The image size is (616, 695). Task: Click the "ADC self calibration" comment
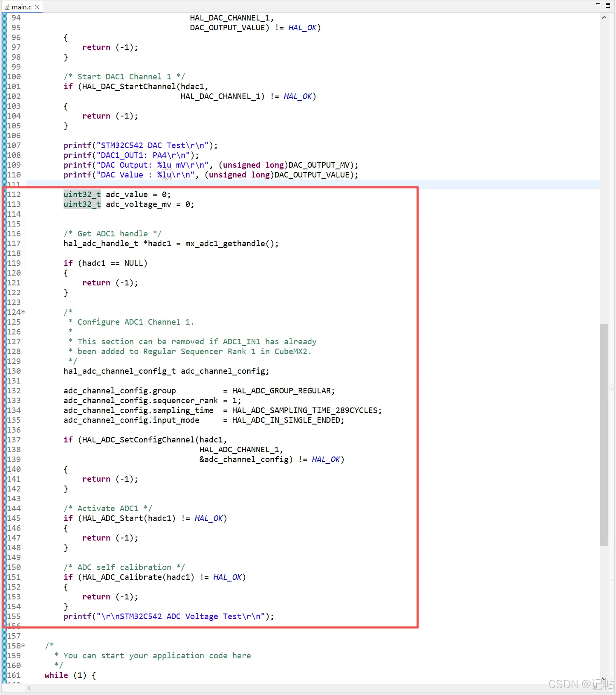coord(124,567)
